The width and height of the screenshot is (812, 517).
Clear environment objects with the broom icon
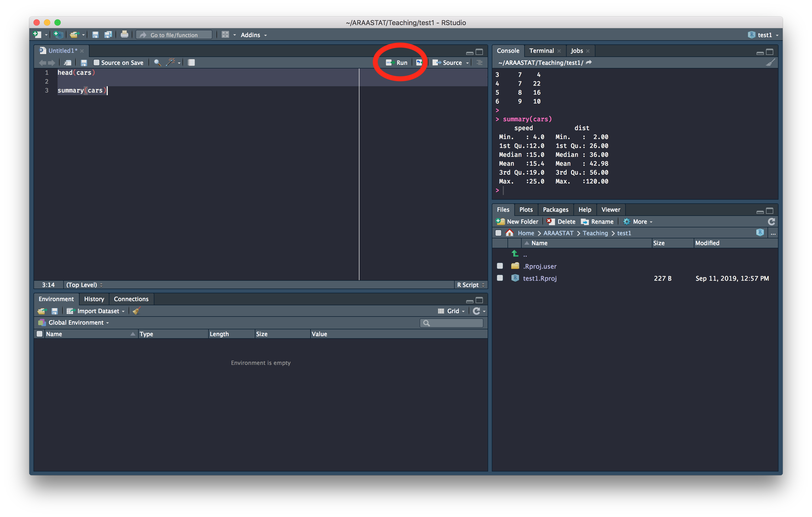click(136, 311)
